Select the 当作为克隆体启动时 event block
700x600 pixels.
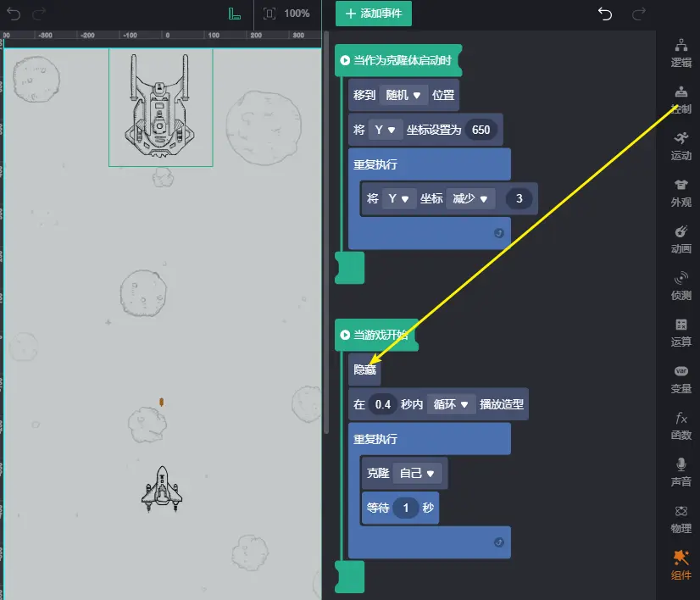398,60
